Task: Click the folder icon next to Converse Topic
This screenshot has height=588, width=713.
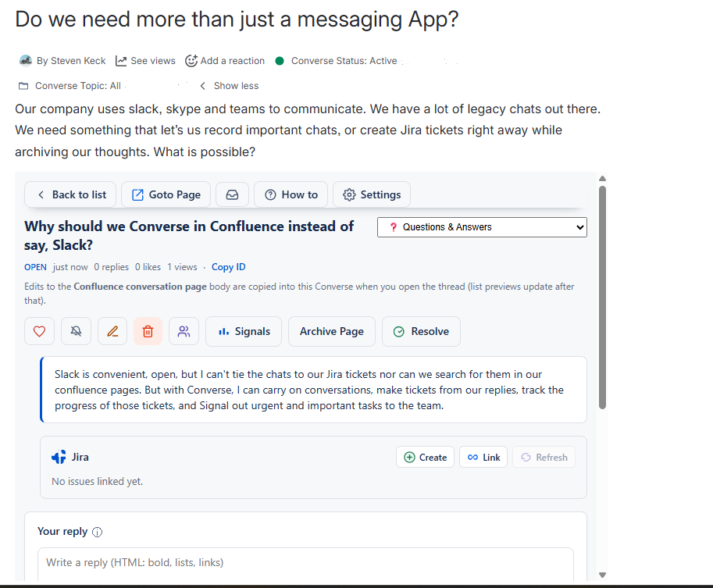Action: (x=23, y=86)
